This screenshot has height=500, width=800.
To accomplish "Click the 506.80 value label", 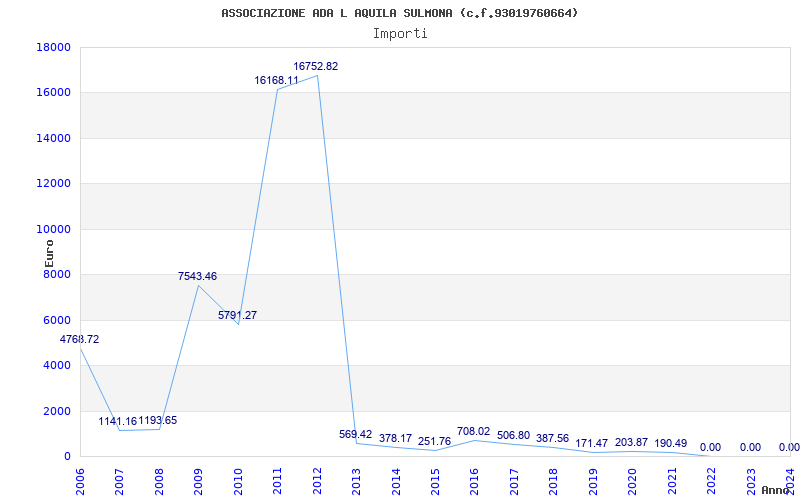I will click(513, 436).
